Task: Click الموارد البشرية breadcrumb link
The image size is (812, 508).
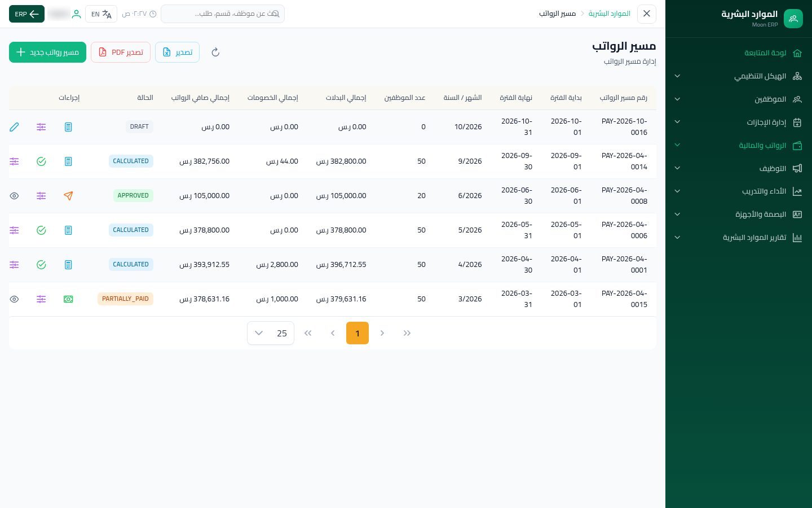Action: point(610,14)
